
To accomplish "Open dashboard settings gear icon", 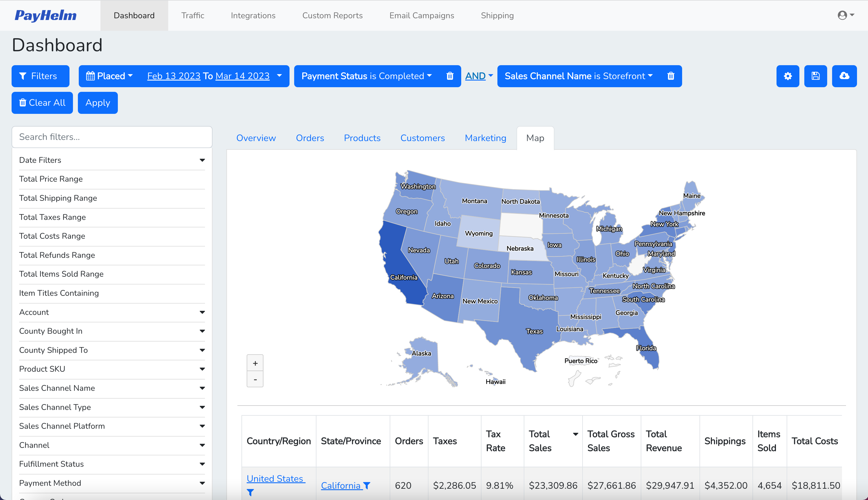I will coord(788,76).
